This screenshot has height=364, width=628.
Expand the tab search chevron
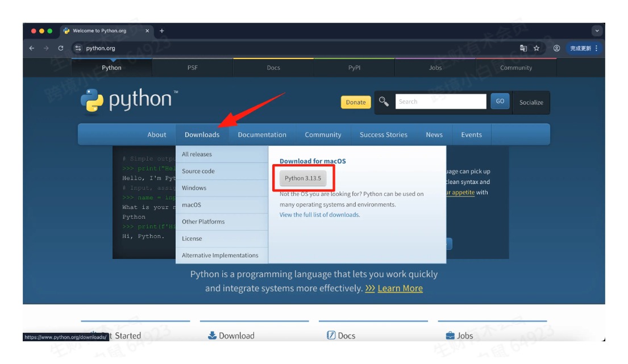click(x=597, y=31)
